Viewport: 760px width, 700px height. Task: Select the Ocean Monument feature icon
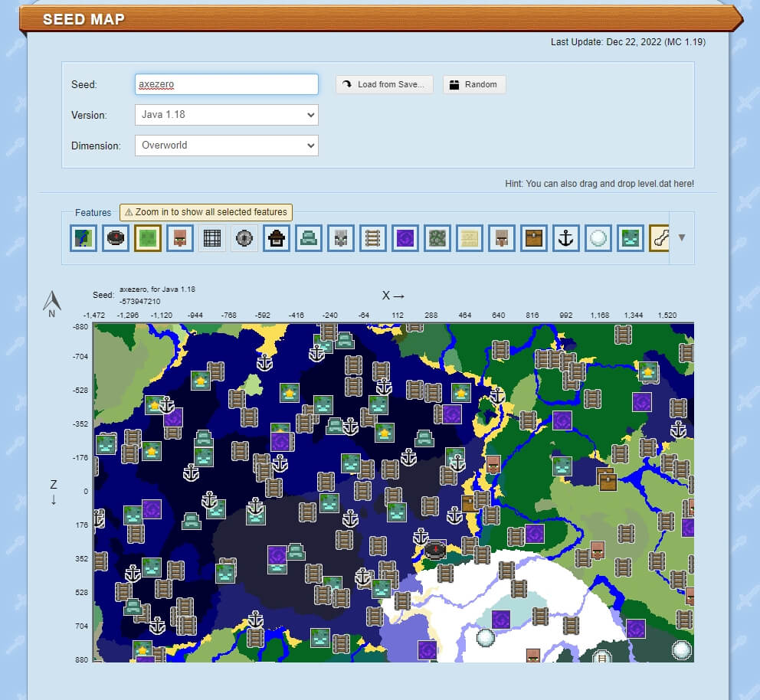coord(308,238)
